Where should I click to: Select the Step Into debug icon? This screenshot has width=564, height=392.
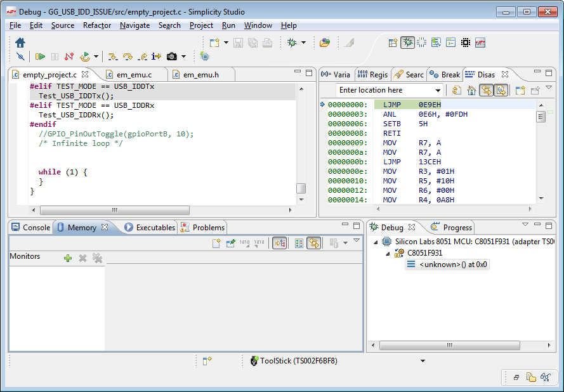[112, 56]
